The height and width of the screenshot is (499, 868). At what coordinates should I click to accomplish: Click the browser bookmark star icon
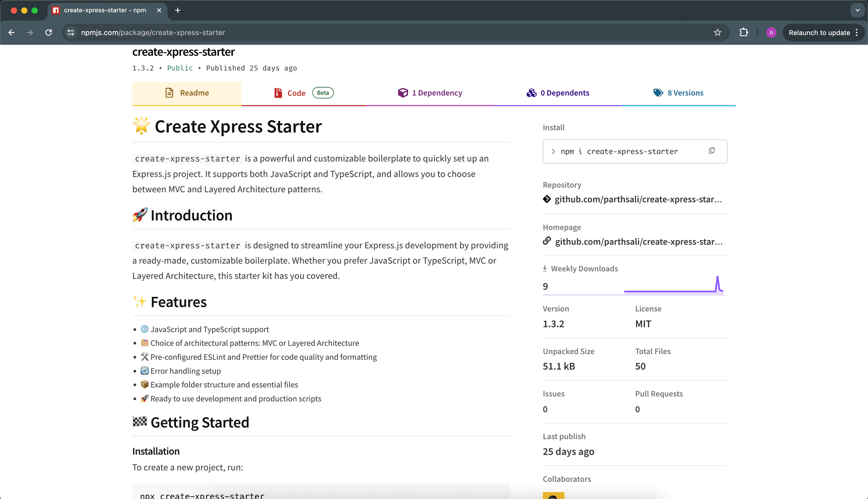click(x=718, y=33)
